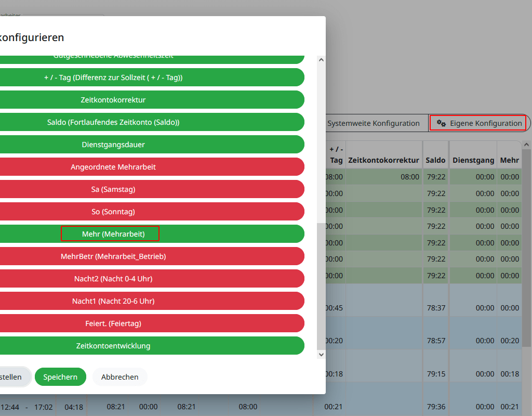This screenshot has width=532, height=416.
Task: Enable the MehrBetr (Mehrarbeit_Betrieb) column
Action: coord(113,256)
